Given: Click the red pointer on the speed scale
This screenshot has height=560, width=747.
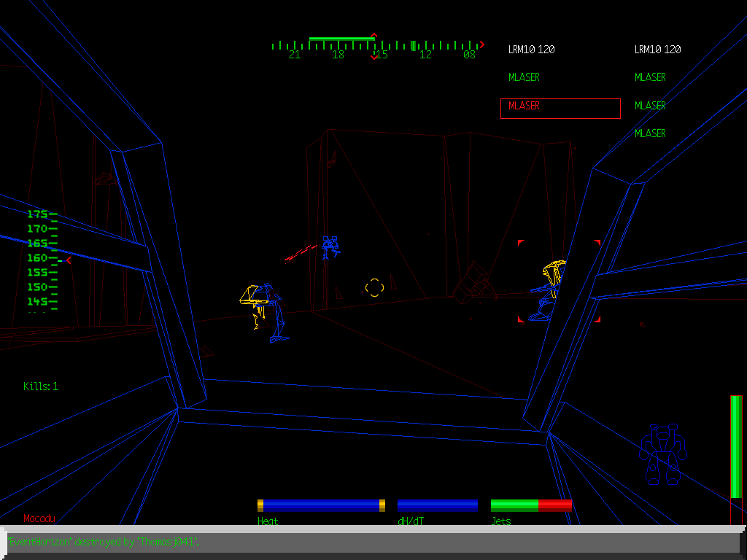Looking at the screenshot, I should [x=69, y=260].
